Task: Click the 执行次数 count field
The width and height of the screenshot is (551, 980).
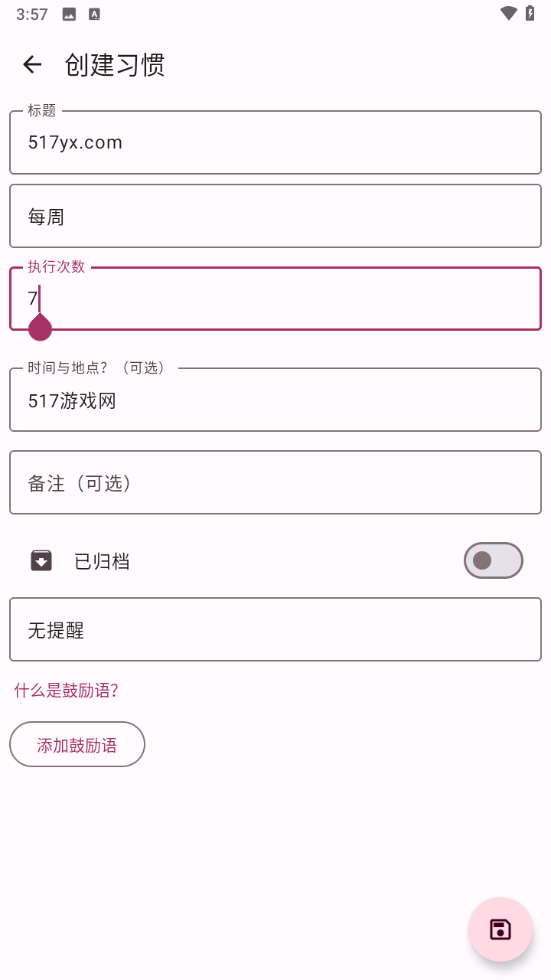Action: pos(275,299)
